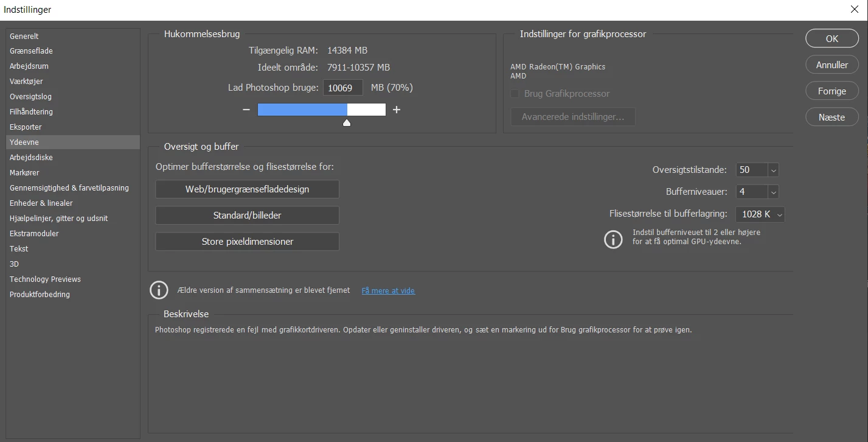Open Technology Previews settings
Image resolution: width=868 pixels, height=442 pixels.
[x=73, y=279]
